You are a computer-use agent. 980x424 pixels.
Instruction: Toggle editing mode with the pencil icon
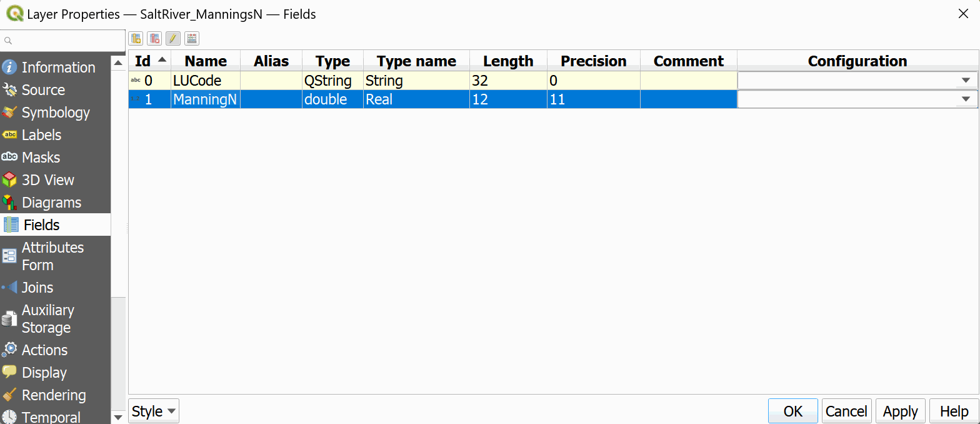point(173,39)
